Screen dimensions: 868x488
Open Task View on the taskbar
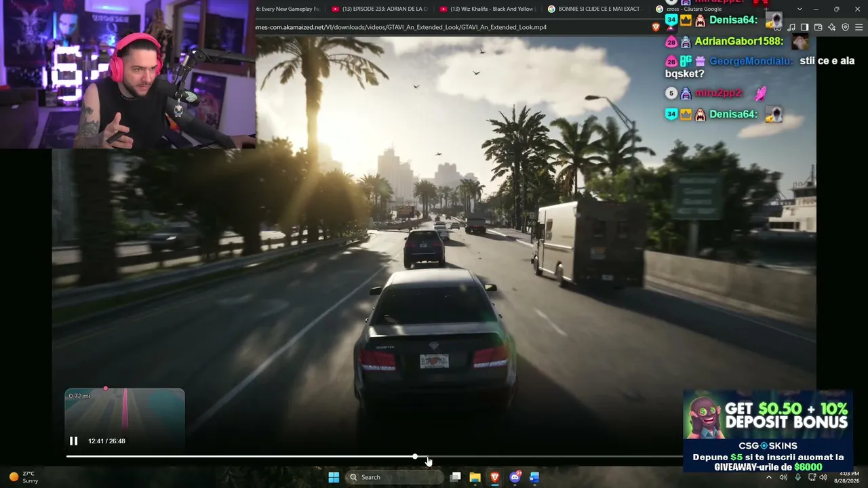click(456, 477)
